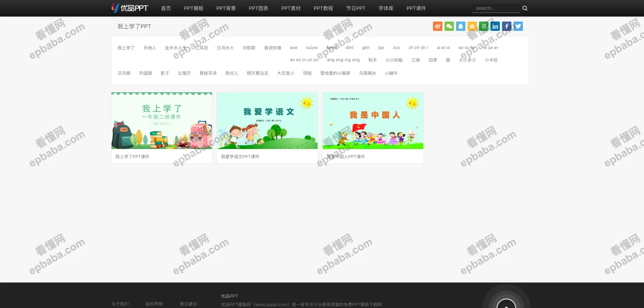Open the 关于我们 footer link
644x308 pixels.
point(120,304)
